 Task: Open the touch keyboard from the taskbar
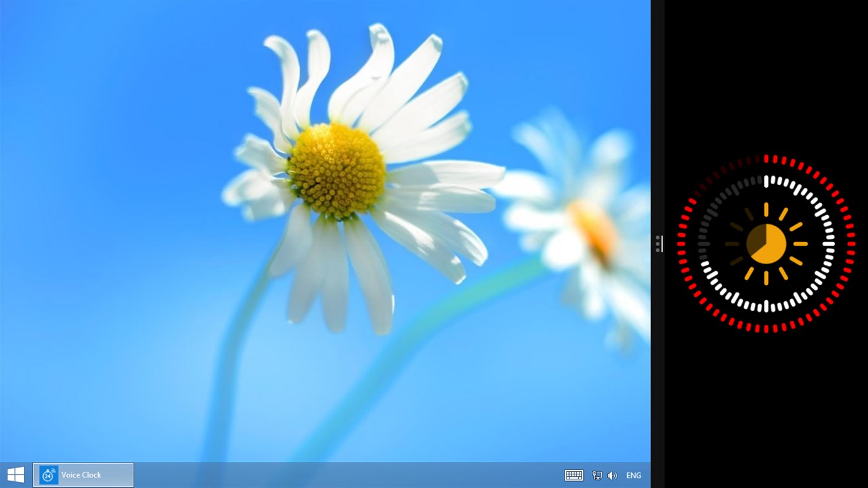click(573, 474)
